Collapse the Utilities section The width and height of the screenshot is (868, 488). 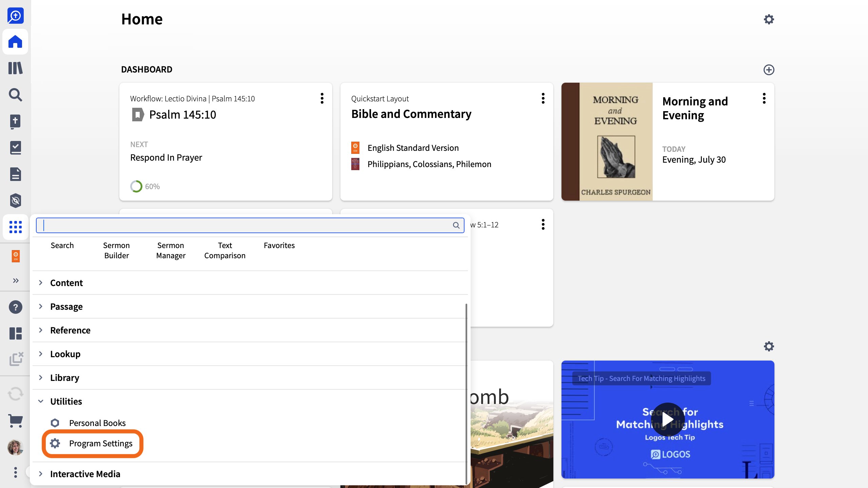250,401
